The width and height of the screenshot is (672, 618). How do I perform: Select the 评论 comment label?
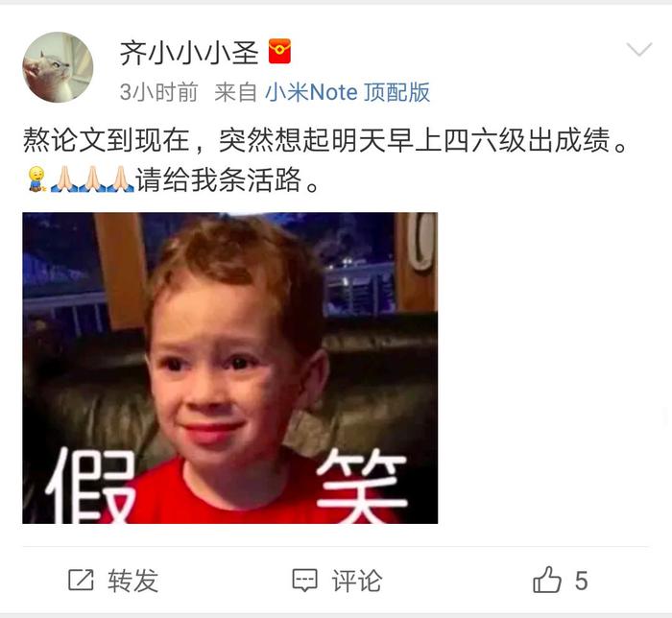(x=356, y=581)
